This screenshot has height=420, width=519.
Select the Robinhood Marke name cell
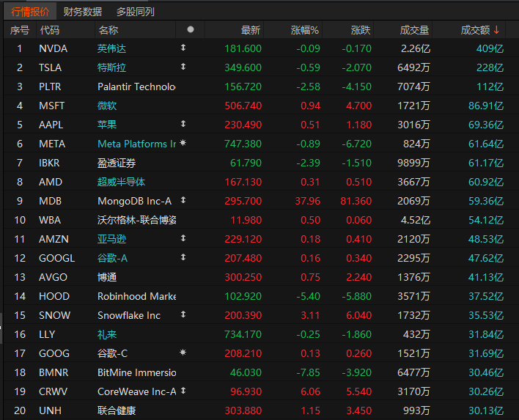pos(136,297)
